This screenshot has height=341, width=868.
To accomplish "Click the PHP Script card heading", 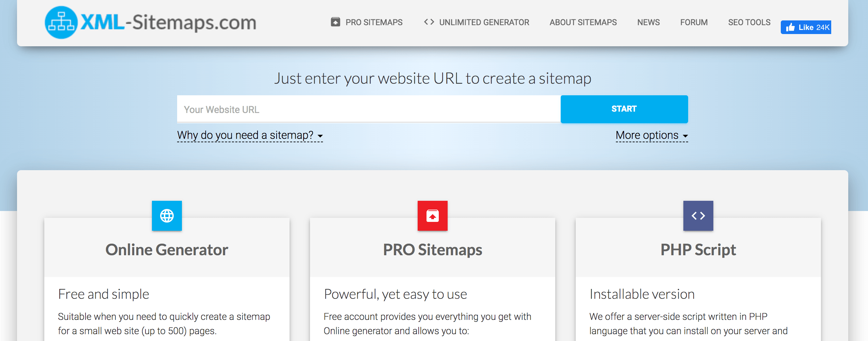I will [x=698, y=250].
